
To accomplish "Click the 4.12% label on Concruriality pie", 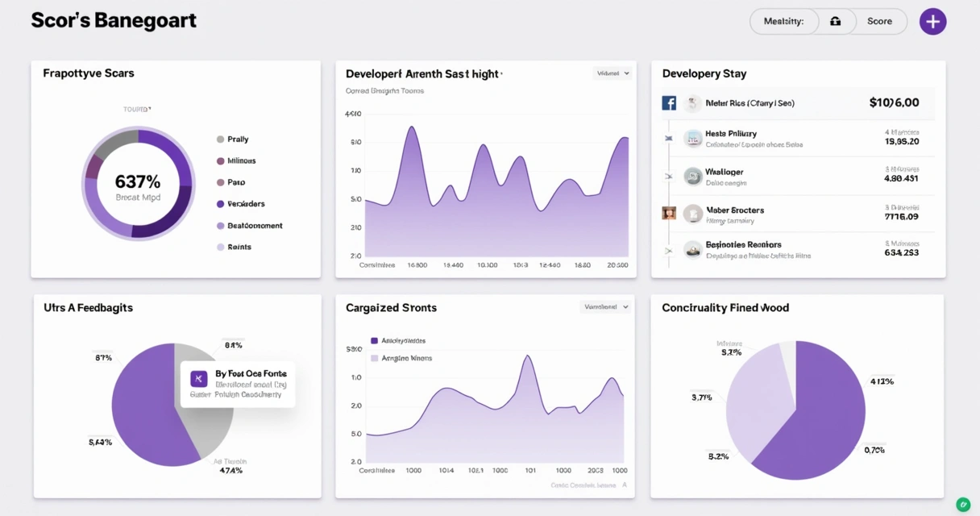I will click(x=882, y=381).
